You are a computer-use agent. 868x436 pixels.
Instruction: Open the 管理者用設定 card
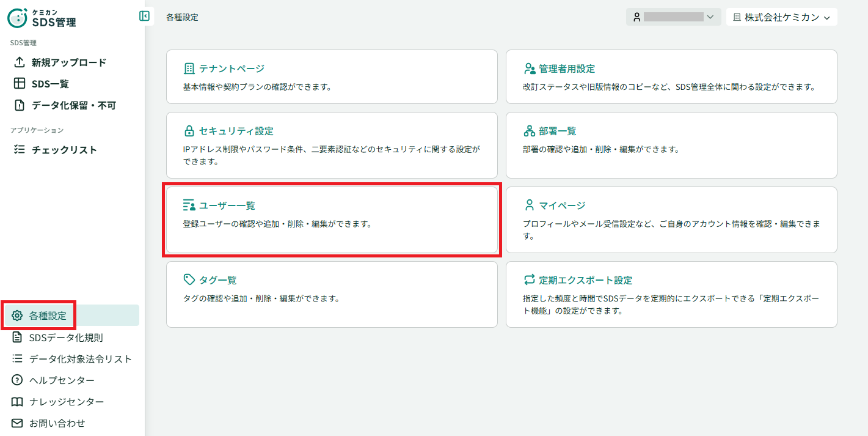tap(671, 76)
